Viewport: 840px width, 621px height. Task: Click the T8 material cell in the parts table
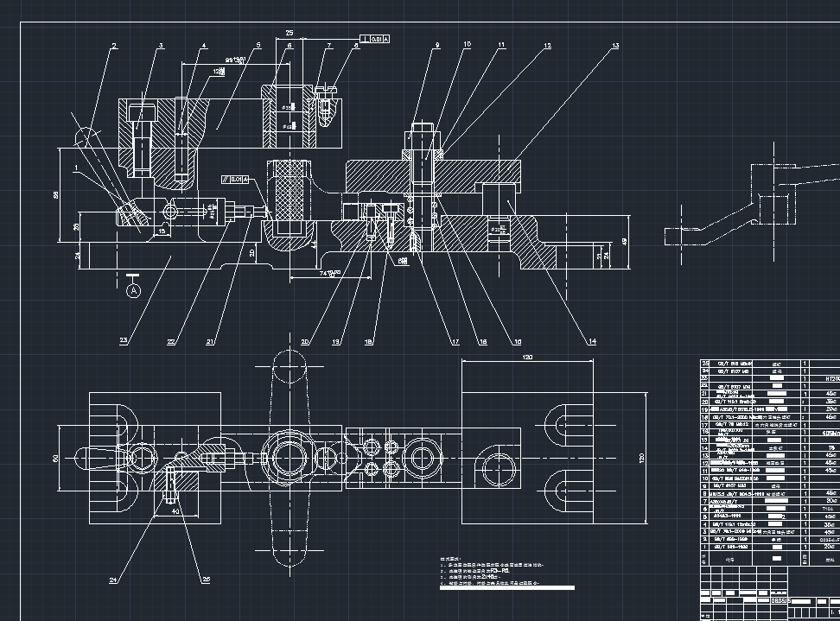click(x=830, y=447)
